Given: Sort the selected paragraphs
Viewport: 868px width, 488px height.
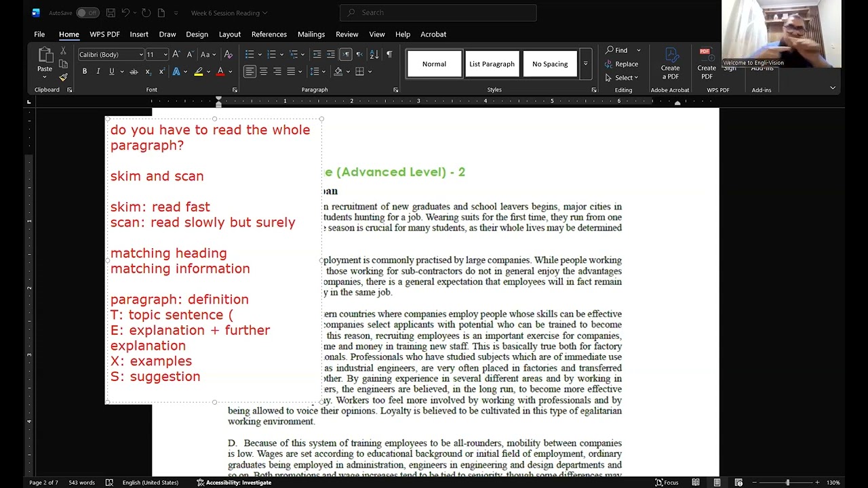Looking at the screenshot, I should point(374,54).
